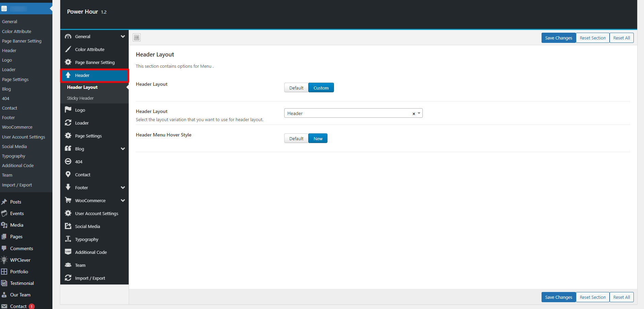This screenshot has height=309, width=644.
Task: Click the Portfolio grid icon
Action: [x=4, y=272]
